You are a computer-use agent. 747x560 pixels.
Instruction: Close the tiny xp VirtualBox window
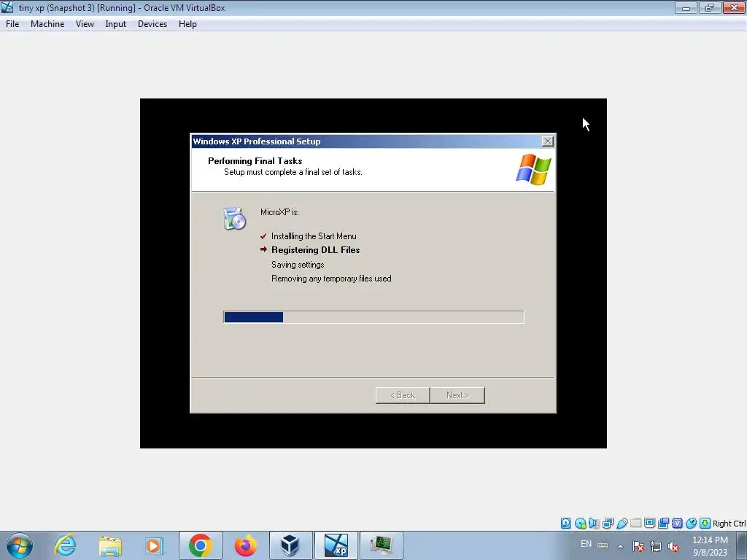734,7
